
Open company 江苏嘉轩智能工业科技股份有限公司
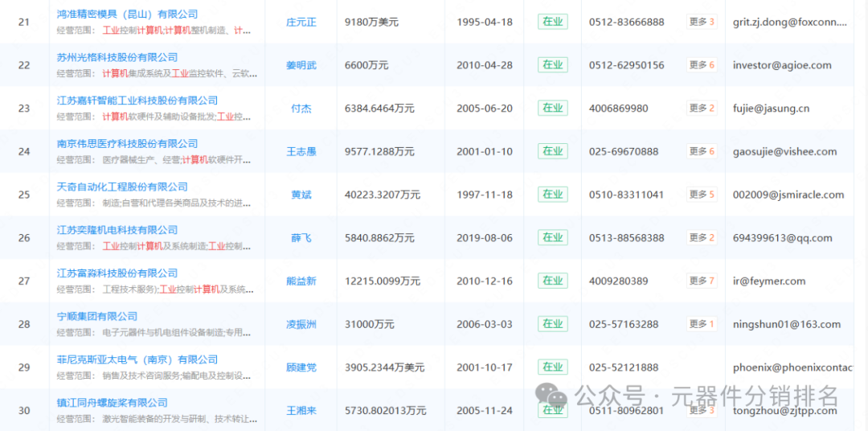[x=137, y=101]
